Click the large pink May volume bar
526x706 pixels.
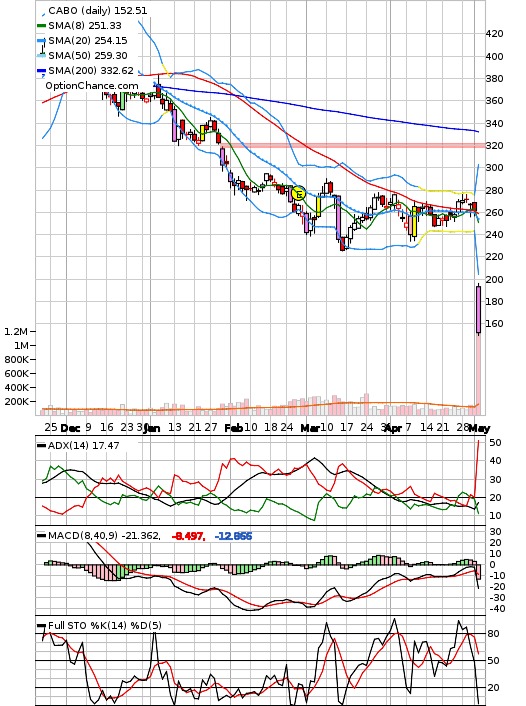pyautogui.click(x=478, y=374)
